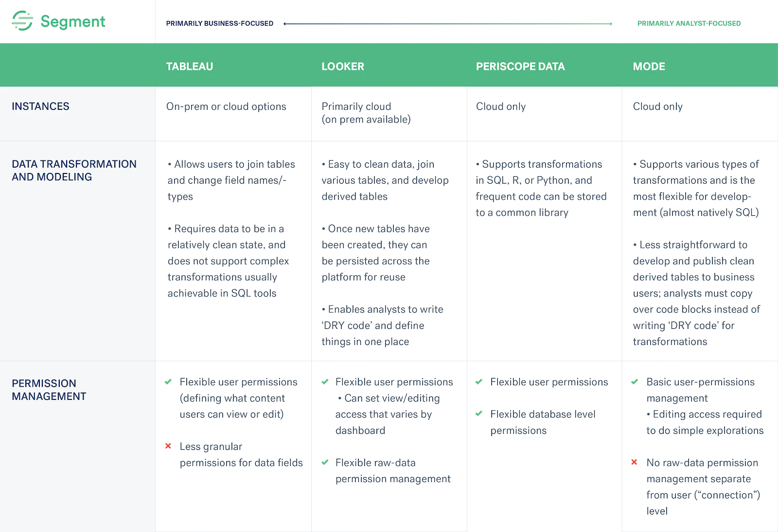Click the red X under Tableau's permissions

[x=168, y=446]
